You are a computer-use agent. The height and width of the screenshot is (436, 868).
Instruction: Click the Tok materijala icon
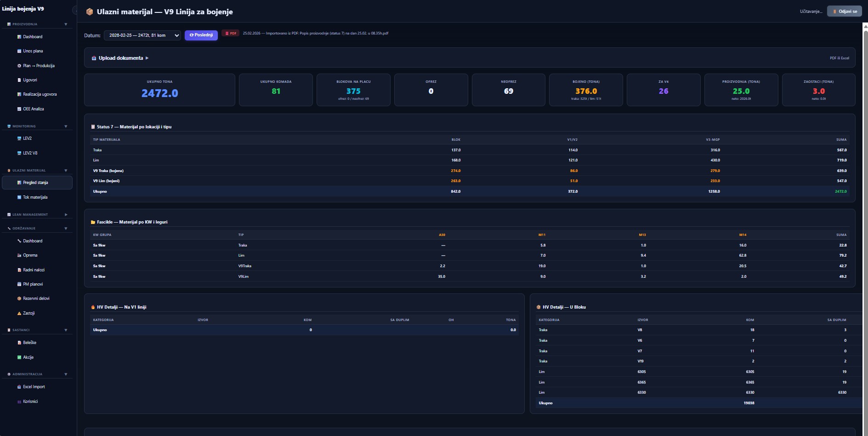[x=19, y=197]
